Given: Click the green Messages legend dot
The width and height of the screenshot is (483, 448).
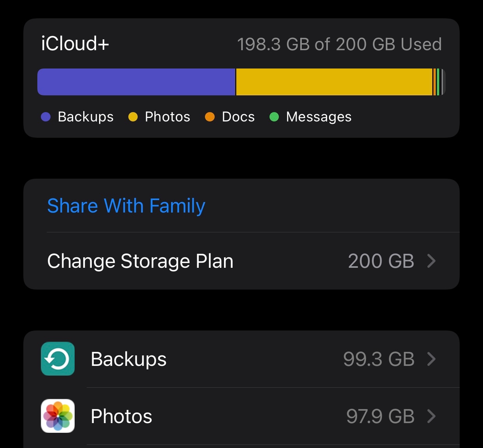Looking at the screenshot, I should [x=274, y=117].
